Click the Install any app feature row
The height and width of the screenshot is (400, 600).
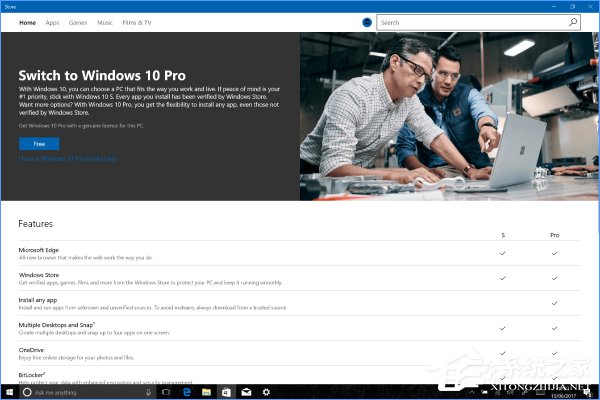[250, 301]
